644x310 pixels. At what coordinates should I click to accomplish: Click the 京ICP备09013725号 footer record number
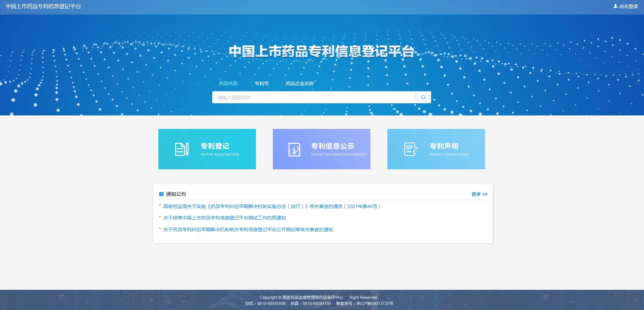pyautogui.click(x=375, y=304)
